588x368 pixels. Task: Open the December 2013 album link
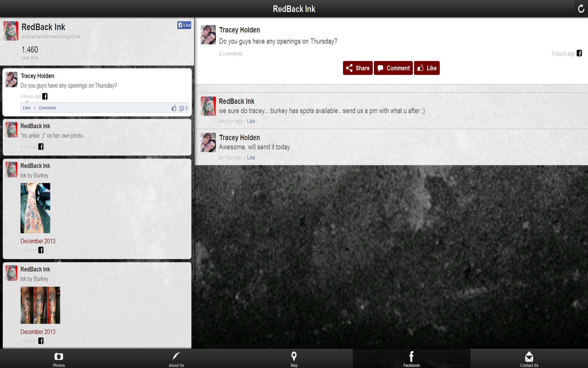point(38,241)
